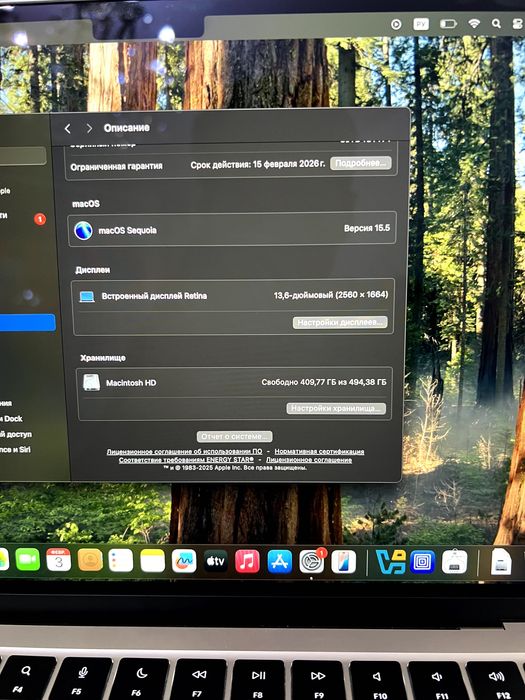Go forward using the right chevron
Screen dimensions: 525x700
(x=89, y=129)
